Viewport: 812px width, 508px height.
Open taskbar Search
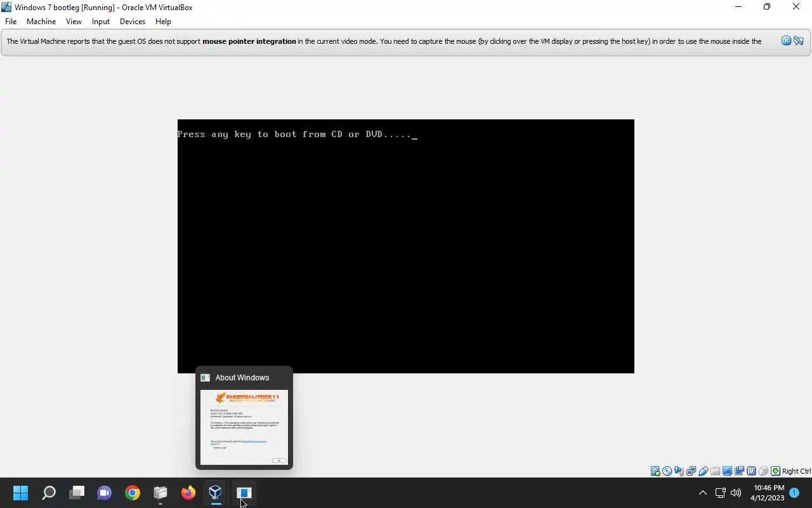tap(49, 493)
